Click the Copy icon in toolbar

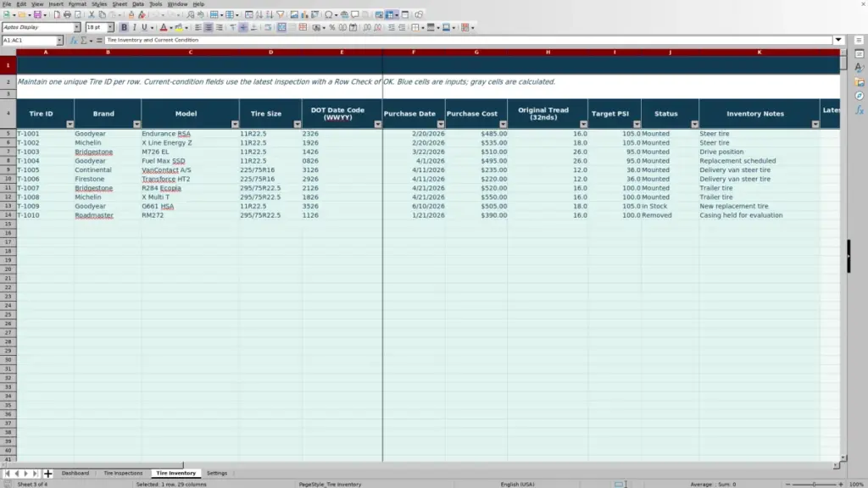103,15
